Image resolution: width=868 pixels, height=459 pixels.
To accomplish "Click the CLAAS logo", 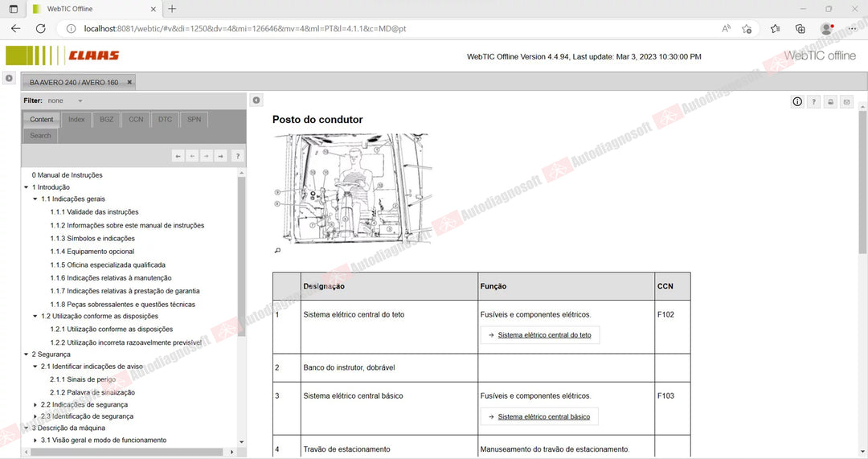I will click(62, 55).
